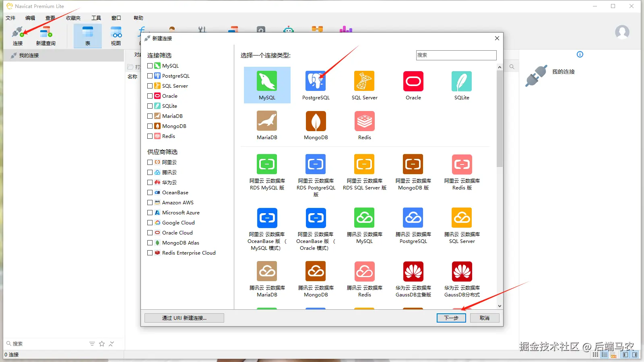Tick the Oracle filter checkbox
The image size is (644, 362).
coord(150,96)
